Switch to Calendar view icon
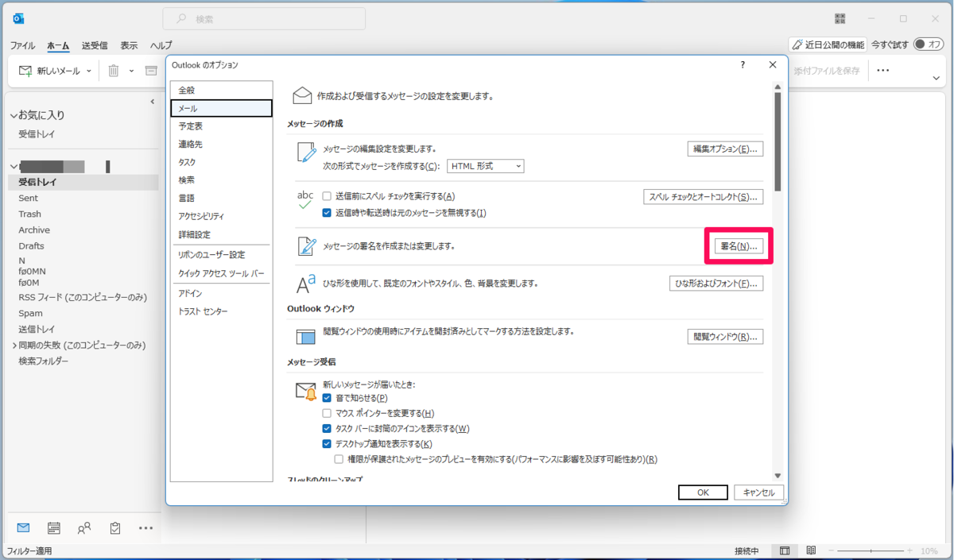Viewport: 954px width, 560px height. [54, 528]
